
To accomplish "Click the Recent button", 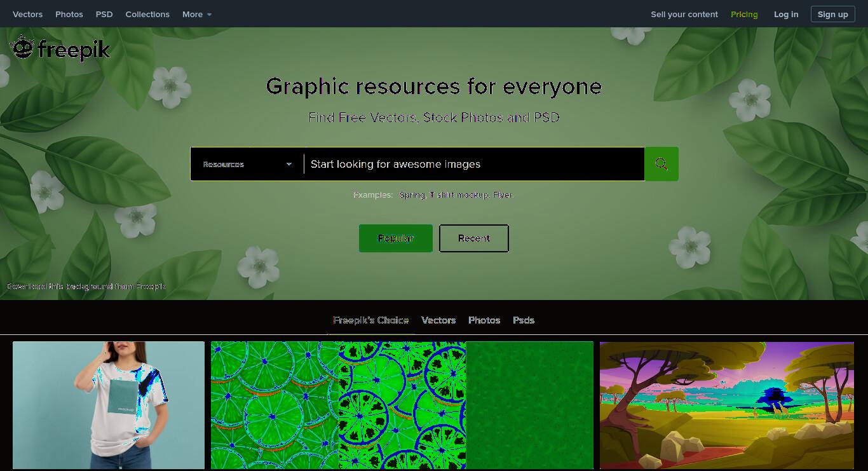I will point(474,238).
